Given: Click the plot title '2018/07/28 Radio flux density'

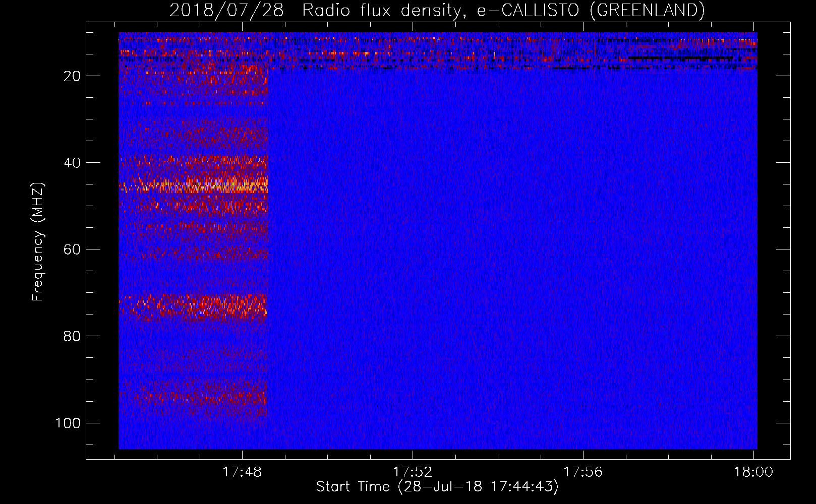Looking at the screenshot, I should [437, 10].
